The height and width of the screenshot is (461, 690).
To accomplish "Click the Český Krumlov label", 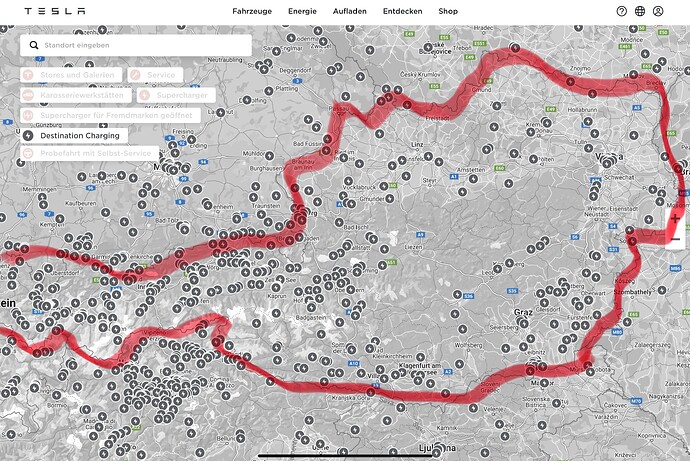I will pos(421,74).
